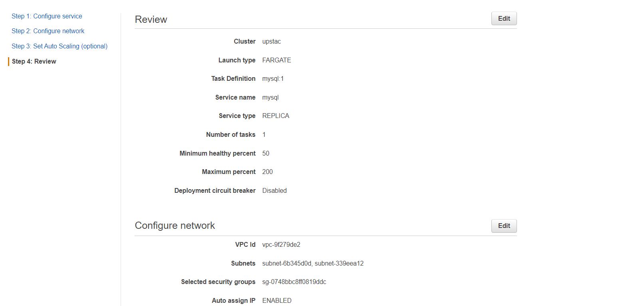This screenshot has height=306, width=644.
Task: Click the Deployment circuit breaker Disabled value
Action: coord(274,190)
